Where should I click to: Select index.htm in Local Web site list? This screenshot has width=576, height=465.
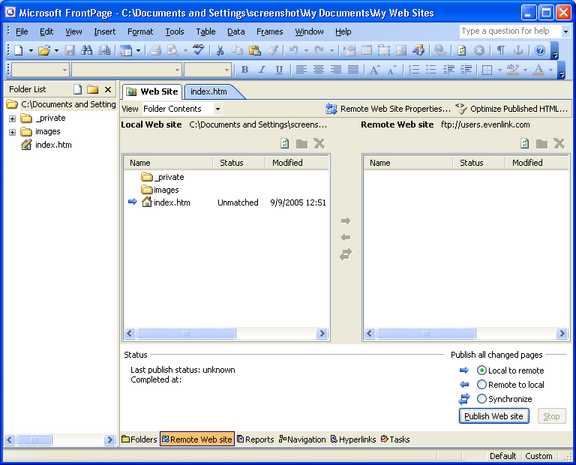pyautogui.click(x=172, y=202)
